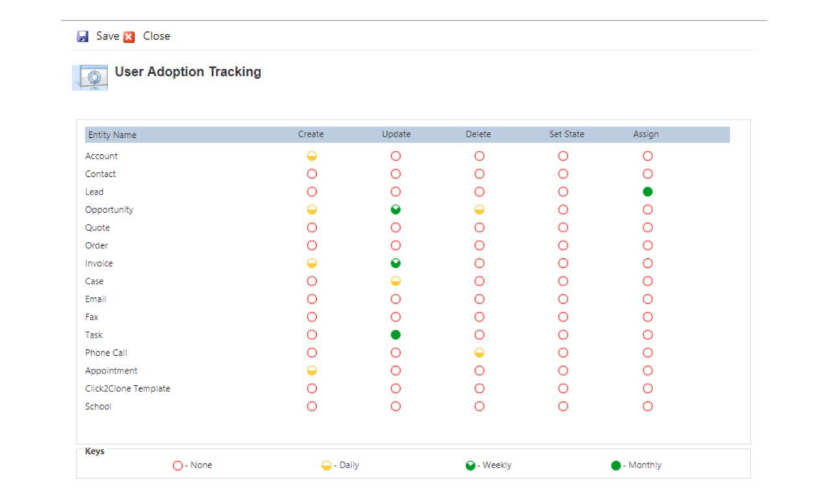Toggle Quote Create tracking circle

click(312, 228)
